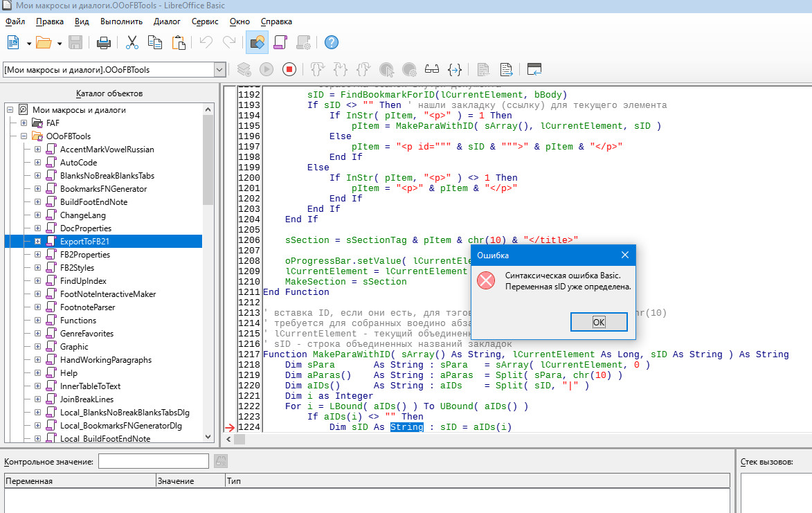Open the Вид menu
The image size is (812, 513).
[x=82, y=21]
